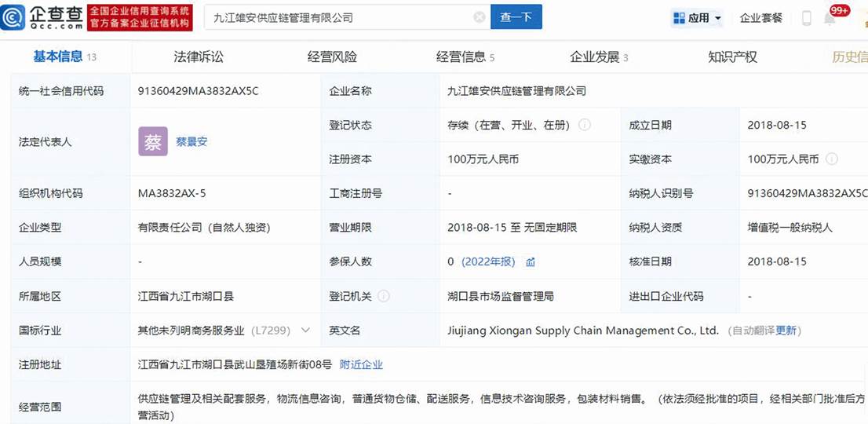868x424 pixels.
Task: Click the 查一下 search button
Action: (516, 17)
